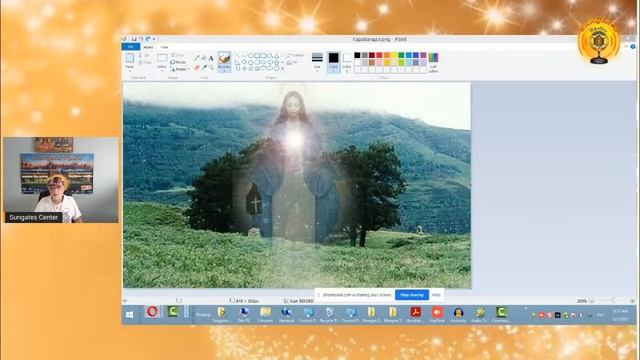Click the Paint canvas image

297,185
